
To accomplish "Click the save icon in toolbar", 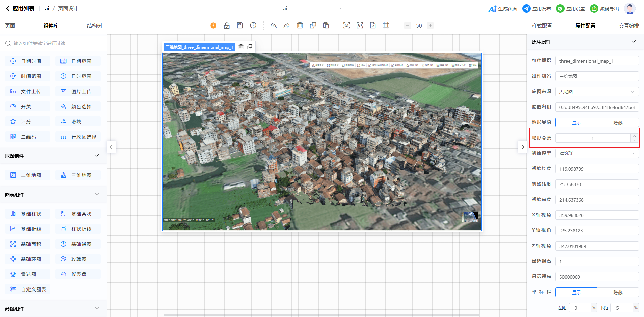I will (x=240, y=25).
